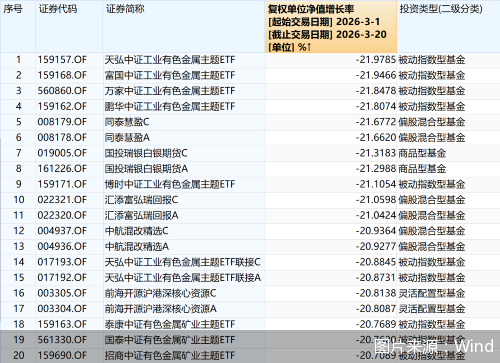The height and width of the screenshot is (363, 500).
Task: Select code cell 004937.OF
Action: point(62,231)
